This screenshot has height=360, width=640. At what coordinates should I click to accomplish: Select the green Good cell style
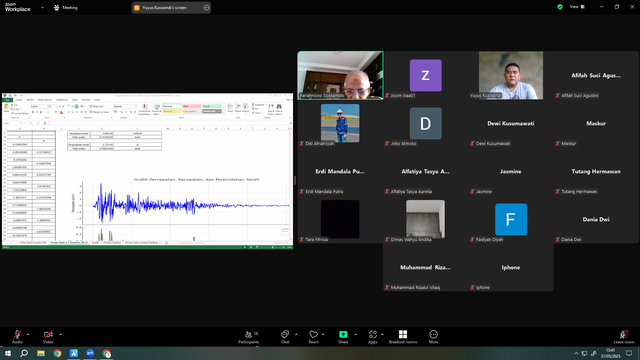pos(212,106)
